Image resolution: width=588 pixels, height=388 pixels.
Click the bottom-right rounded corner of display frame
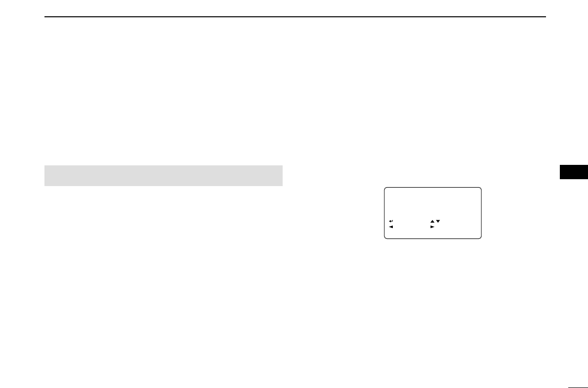click(480, 237)
